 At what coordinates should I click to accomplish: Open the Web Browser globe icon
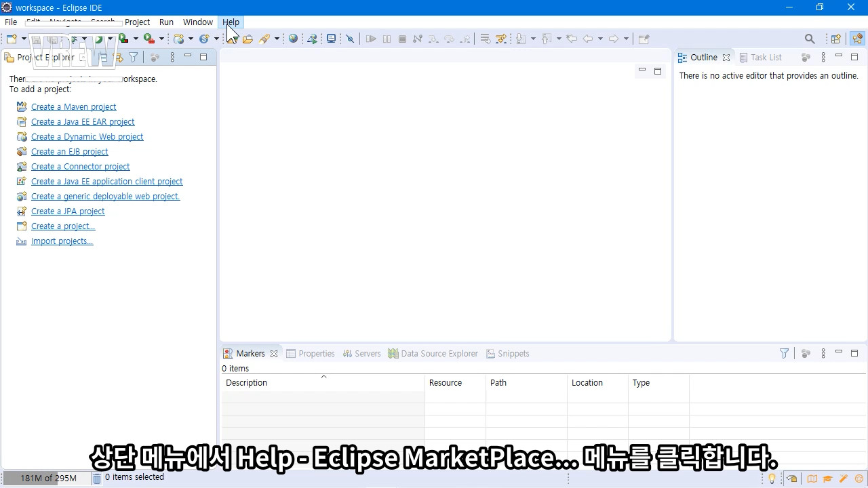293,39
